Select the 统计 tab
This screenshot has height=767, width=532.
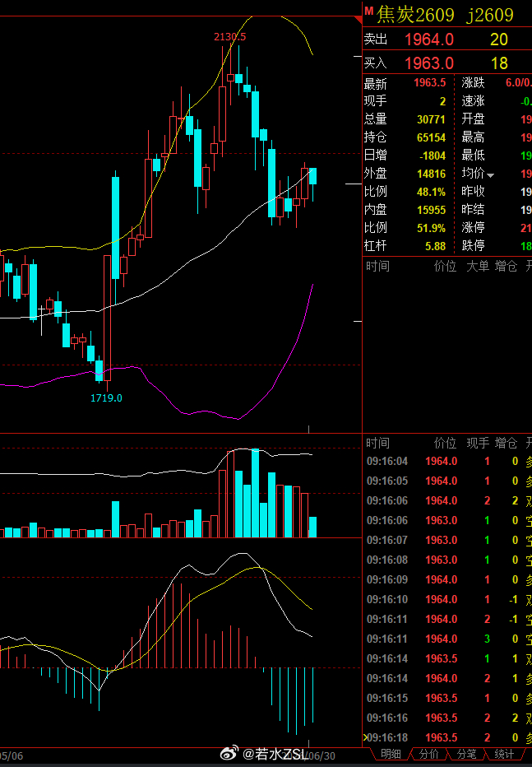(x=504, y=754)
